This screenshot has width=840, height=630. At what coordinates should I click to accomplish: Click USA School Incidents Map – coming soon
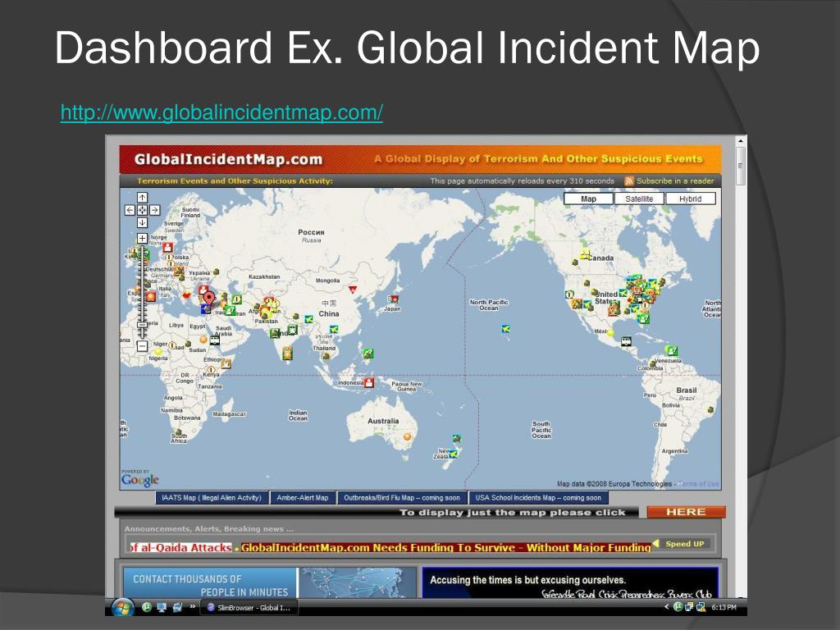538,498
